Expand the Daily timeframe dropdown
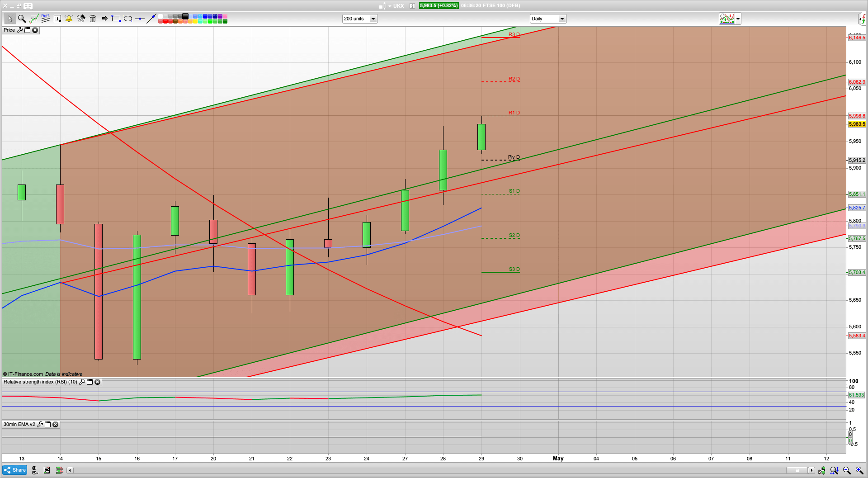The height and width of the screenshot is (478, 868). tap(562, 19)
